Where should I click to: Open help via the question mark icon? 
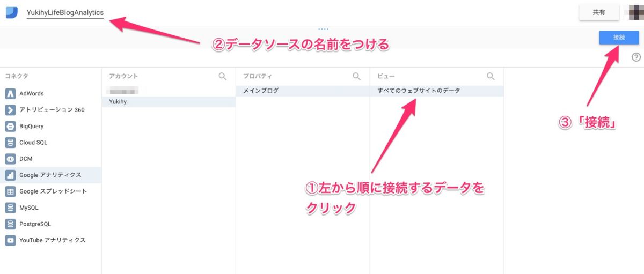click(x=636, y=57)
